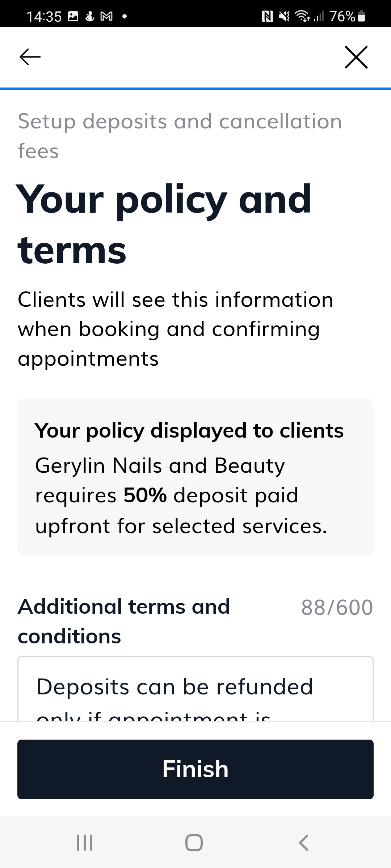
Task: Tap the 14:35 clock in status bar
Action: (44, 17)
